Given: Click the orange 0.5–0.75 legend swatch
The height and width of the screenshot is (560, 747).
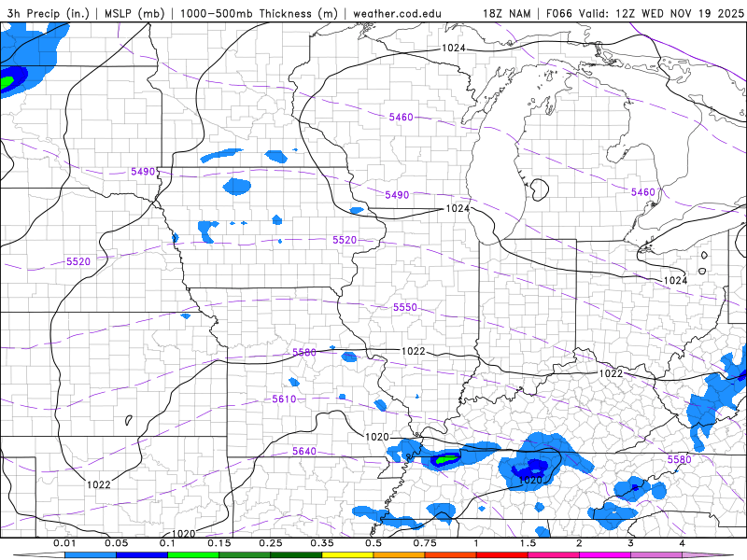Looking at the screenshot, I should point(400,555).
